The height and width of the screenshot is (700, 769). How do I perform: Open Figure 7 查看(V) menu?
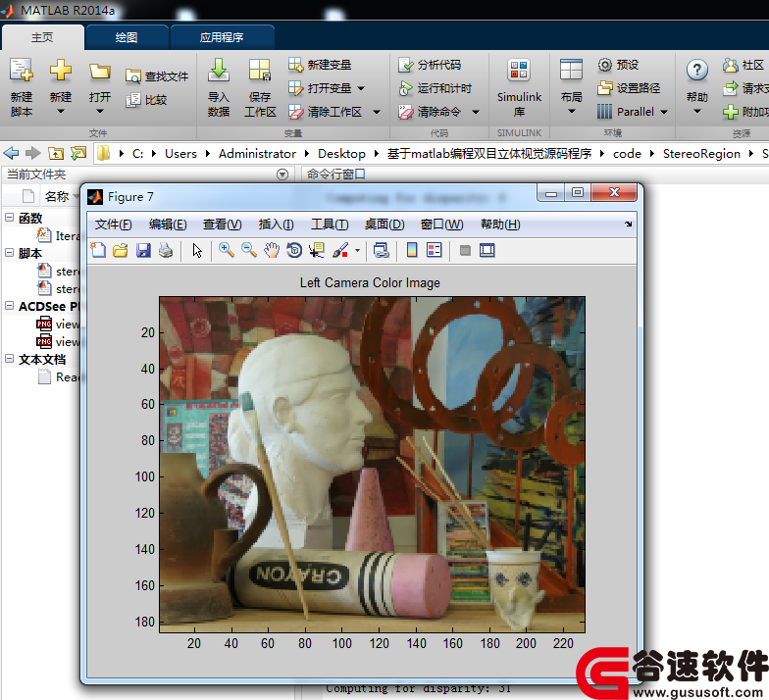tap(222, 225)
